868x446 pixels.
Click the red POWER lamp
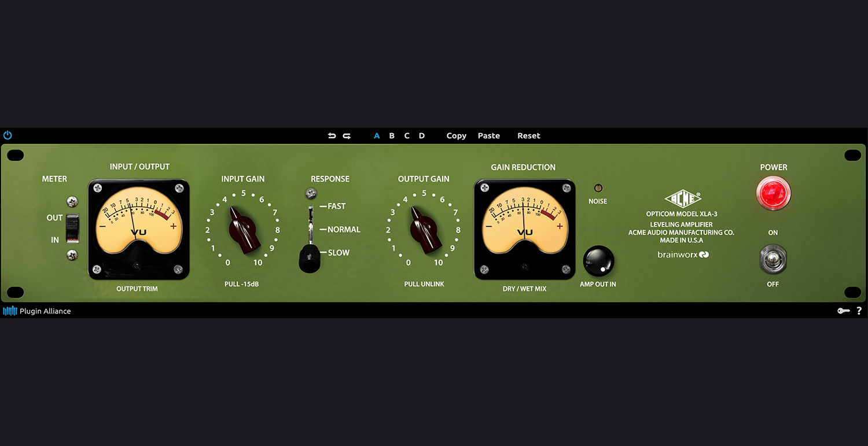pos(774,194)
